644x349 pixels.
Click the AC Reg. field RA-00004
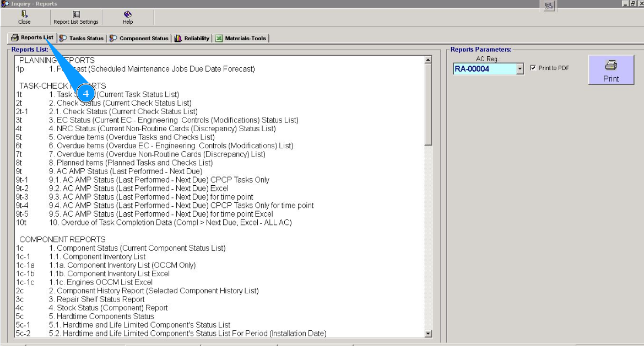pyautogui.click(x=485, y=69)
